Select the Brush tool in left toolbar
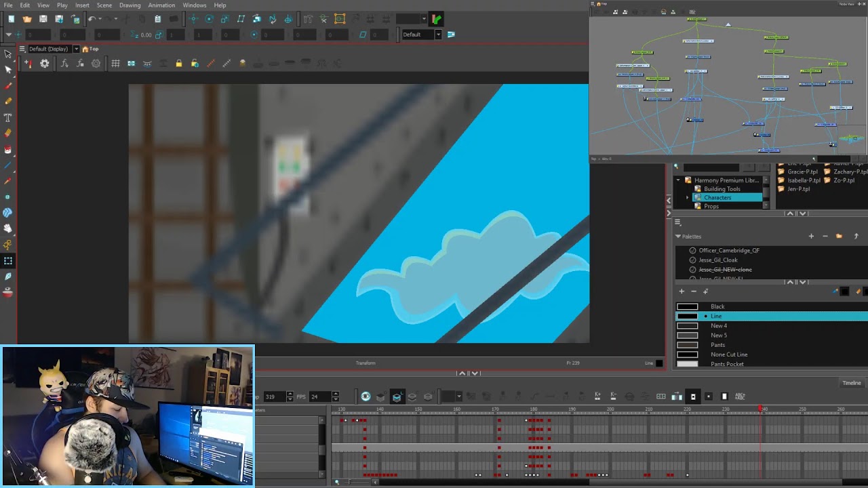This screenshot has width=868, height=488. (x=8, y=86)
